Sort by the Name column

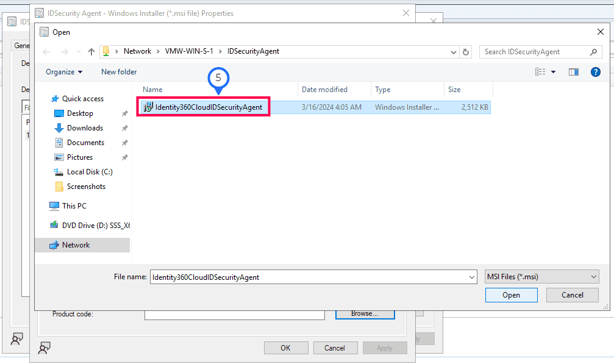[x=152, y=90]
